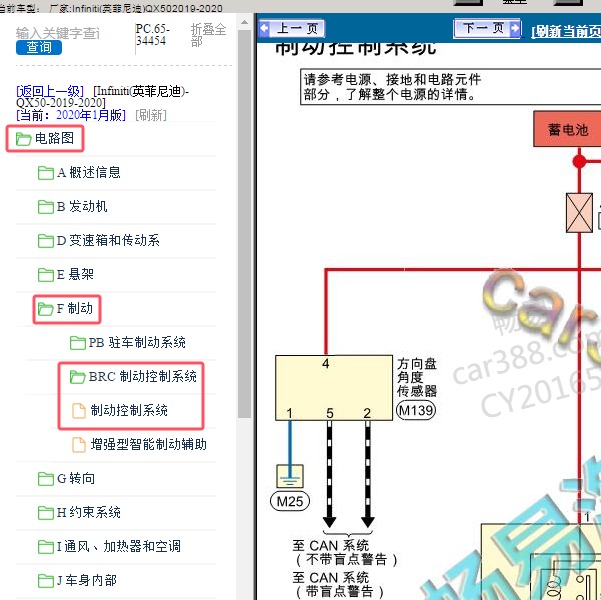Click the open folder icon beside BRC 制动控制系统
The image size is (601, 600).
(77, 377)
